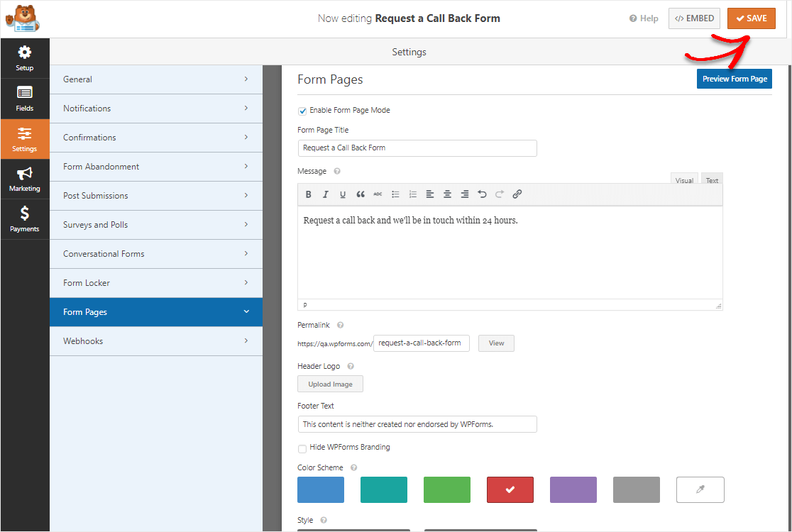Edit the permalink slug field
This screenshot has height=532, width=792.
422,343
